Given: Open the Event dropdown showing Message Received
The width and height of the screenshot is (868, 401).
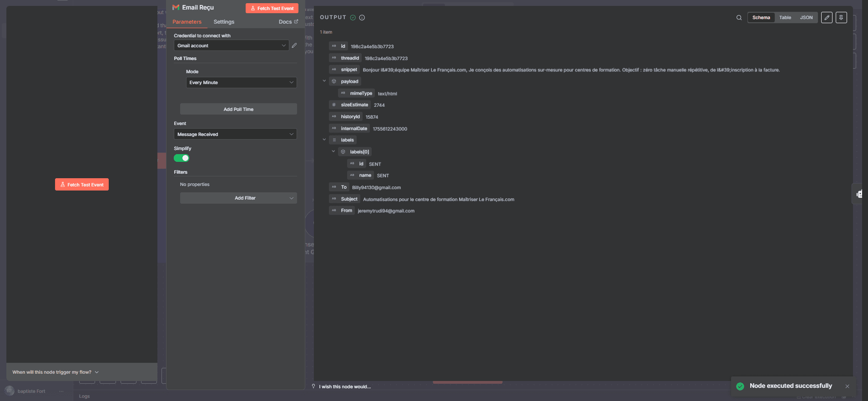Looking at the screenshot, I should [235, 134].
